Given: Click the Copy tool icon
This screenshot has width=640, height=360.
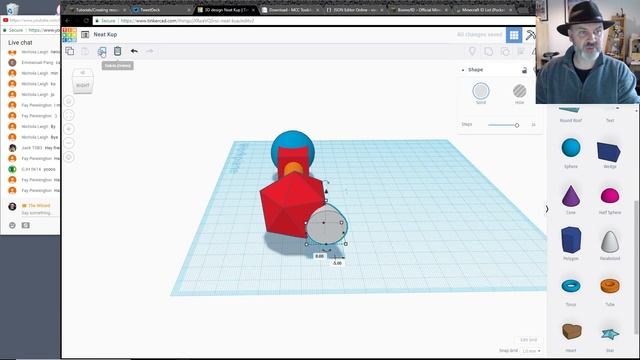Looking at the screenshot, I should pyautogui.click(x=70, y=51).
